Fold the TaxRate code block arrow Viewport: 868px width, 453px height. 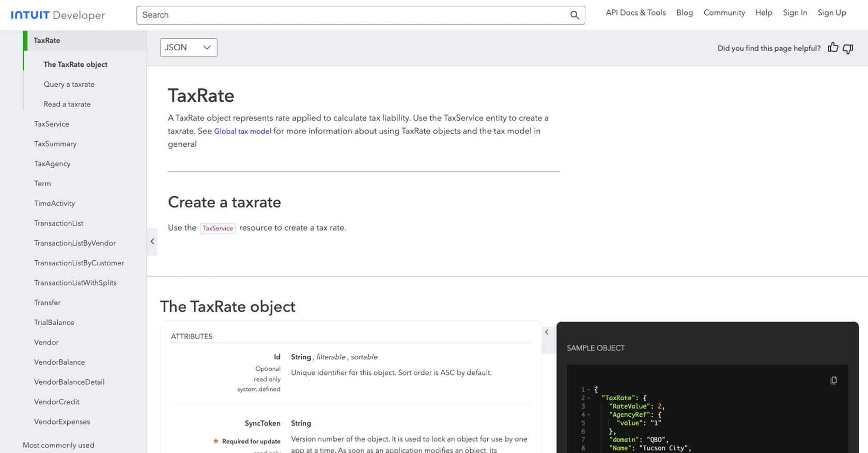pyautogui.click(x=588, y=398)
